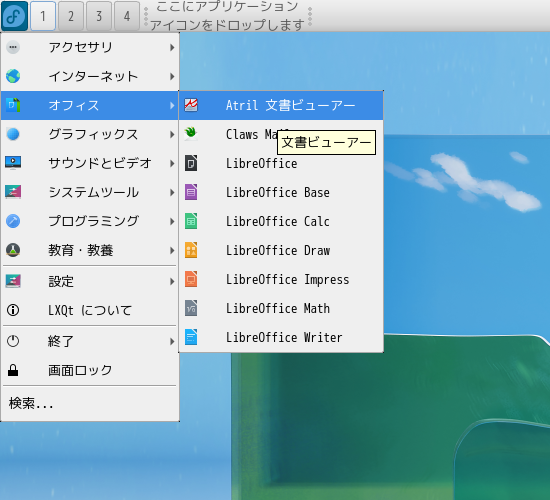The image size is (550, 500).
Task: Expand the サウンドとビデオ submenu arrow
Action: pyautogui.click(x=172, y=163)
